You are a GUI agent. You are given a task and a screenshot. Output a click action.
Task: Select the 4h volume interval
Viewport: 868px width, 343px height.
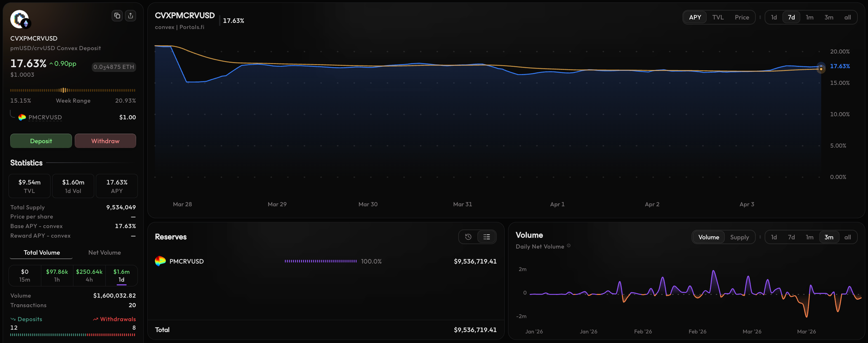pos(89,275)
